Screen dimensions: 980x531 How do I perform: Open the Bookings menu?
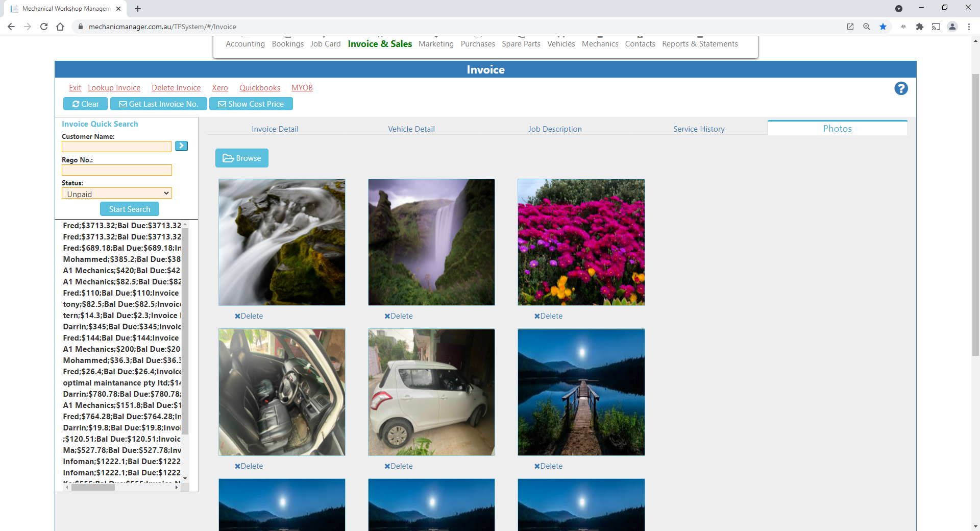click(288, 44)
